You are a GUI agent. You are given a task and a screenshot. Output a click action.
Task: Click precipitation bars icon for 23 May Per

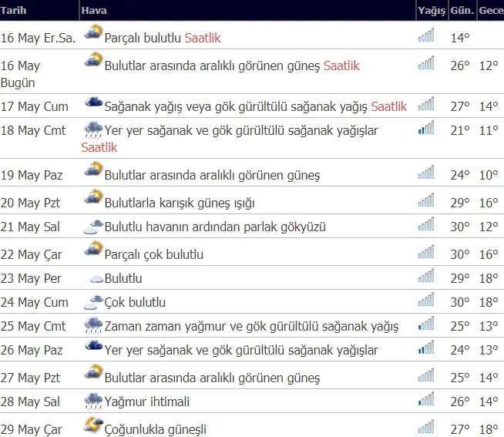[x=426, y=276]
